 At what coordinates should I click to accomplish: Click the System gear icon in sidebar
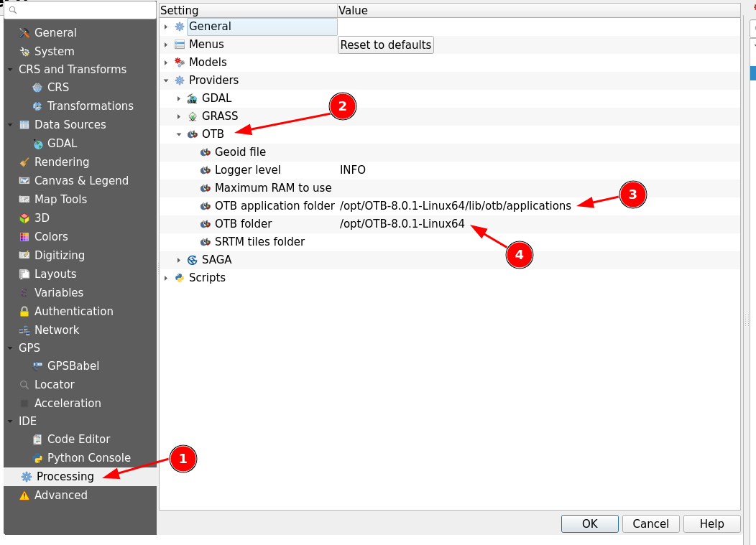point(24,52)
